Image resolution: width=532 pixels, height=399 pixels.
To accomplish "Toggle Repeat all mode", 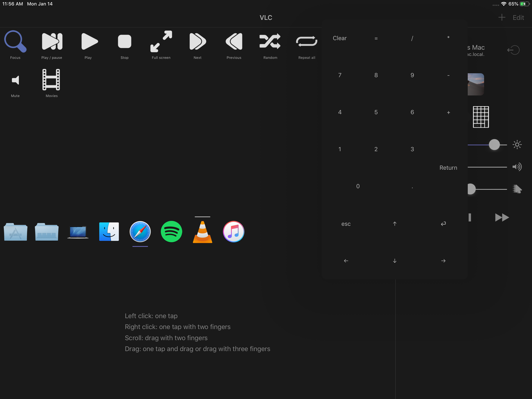I will (306, 41).
